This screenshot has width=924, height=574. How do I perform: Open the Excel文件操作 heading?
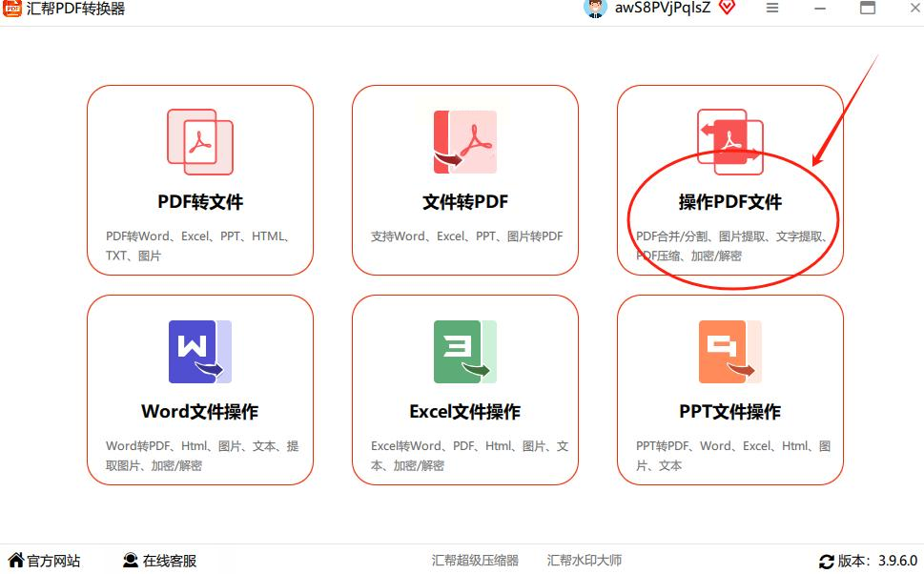click(x=465, y=411)
